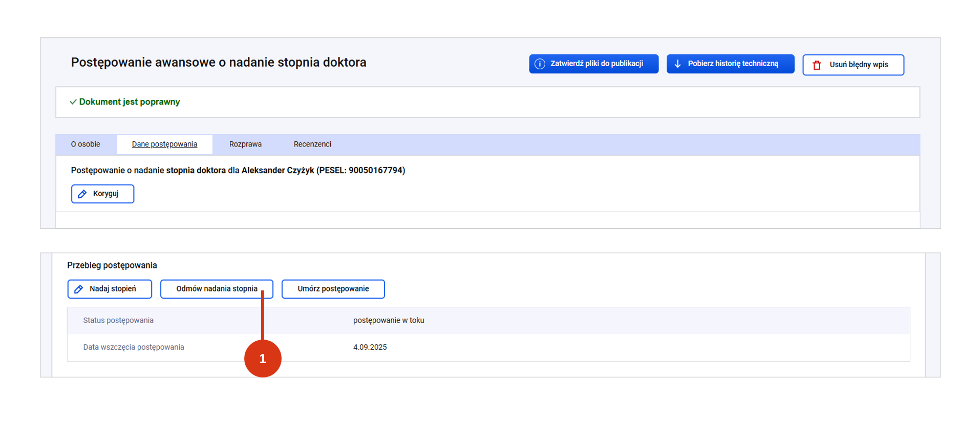Click the Postępowanie awansowe page heading

pyautogui.click(x=219, y=62)
